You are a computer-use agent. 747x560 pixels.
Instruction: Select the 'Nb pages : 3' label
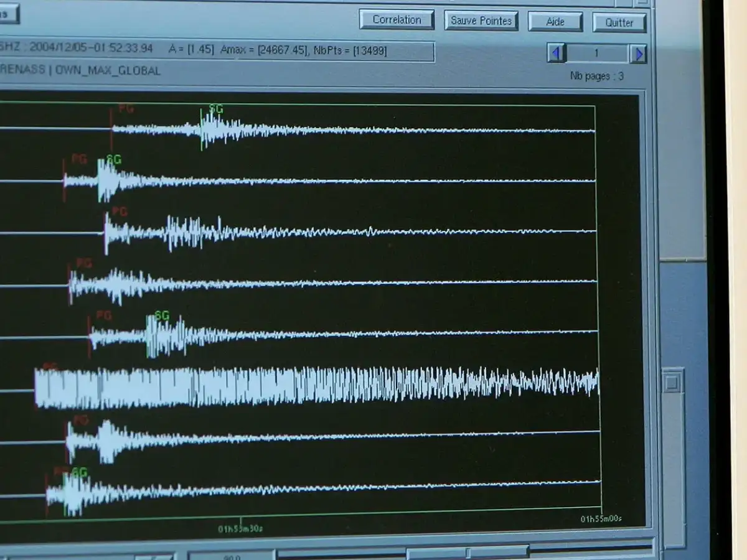[596, 77]
